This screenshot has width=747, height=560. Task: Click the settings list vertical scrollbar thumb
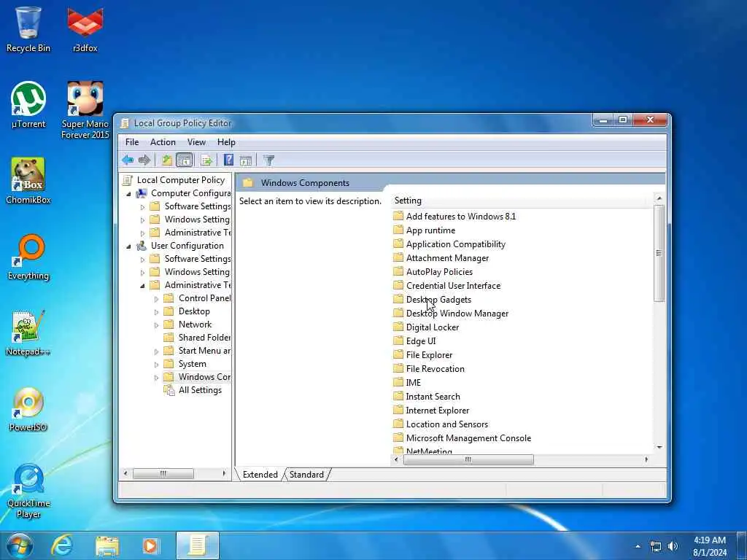tap(659, 253)
